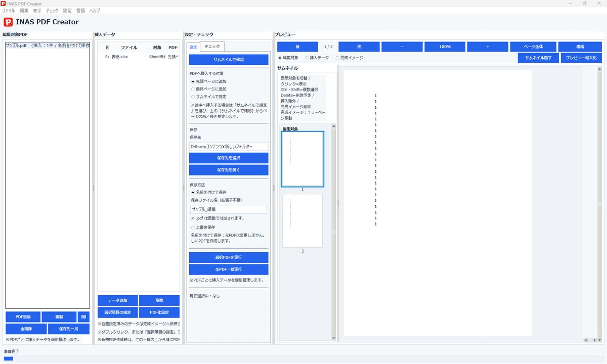The image size is (607, 364).
Task: Click the thumbnail list vertical scrollbar
Action: coord(333,233)
